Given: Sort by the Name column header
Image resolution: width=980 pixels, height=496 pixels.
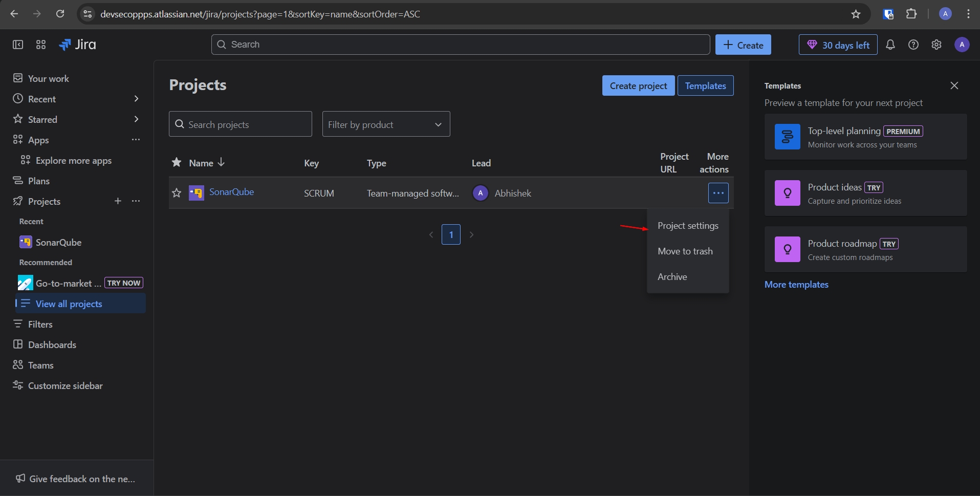Looking at the screenshot, I should pyautogui.click(x=207, y=163).
